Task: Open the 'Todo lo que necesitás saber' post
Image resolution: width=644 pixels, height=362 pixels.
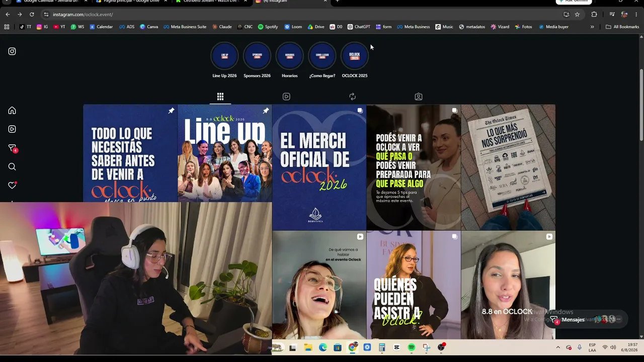Action: (130, 153)
